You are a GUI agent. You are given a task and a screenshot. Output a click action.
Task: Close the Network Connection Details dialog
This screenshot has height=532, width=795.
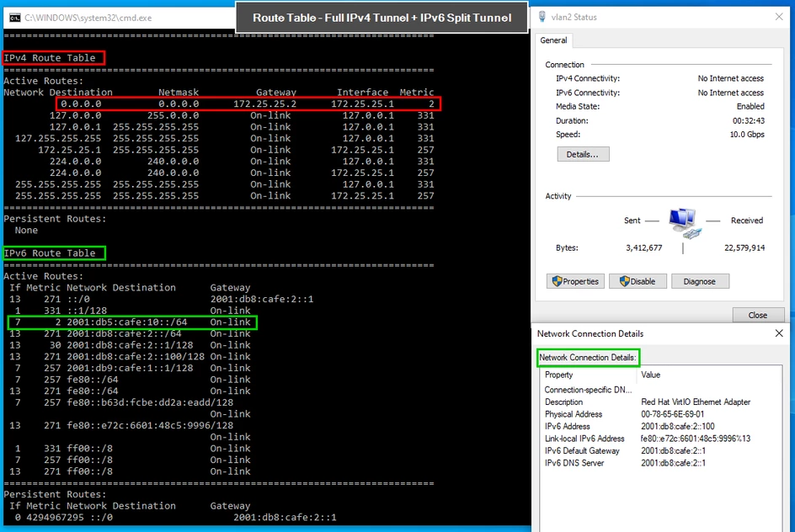[x=779, y=333]
